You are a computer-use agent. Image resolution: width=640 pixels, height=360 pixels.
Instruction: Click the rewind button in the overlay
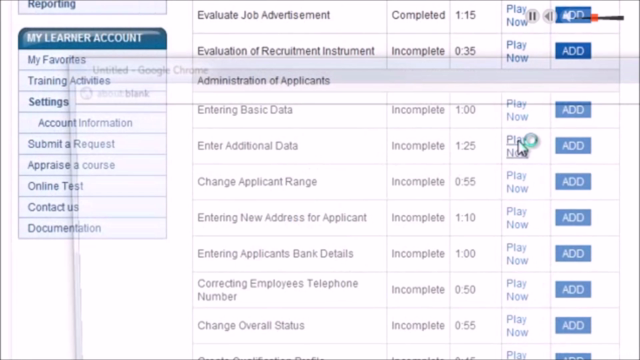point(549,16)
